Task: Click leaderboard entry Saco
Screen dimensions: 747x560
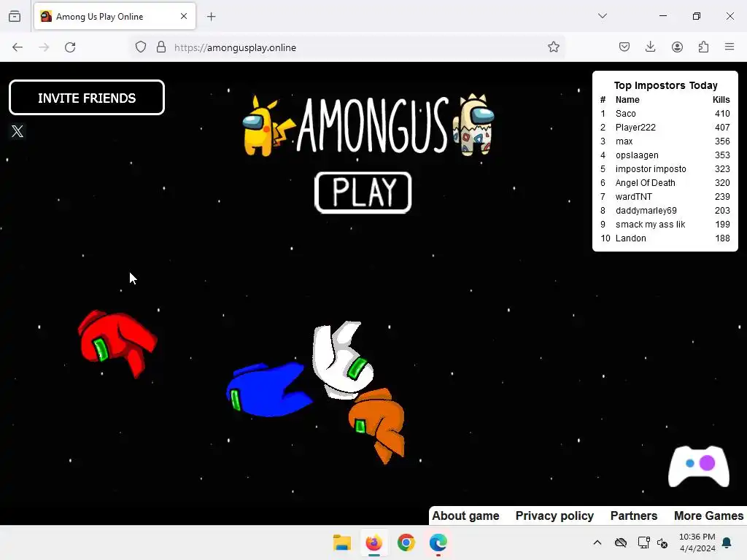Action: [625, 113]
